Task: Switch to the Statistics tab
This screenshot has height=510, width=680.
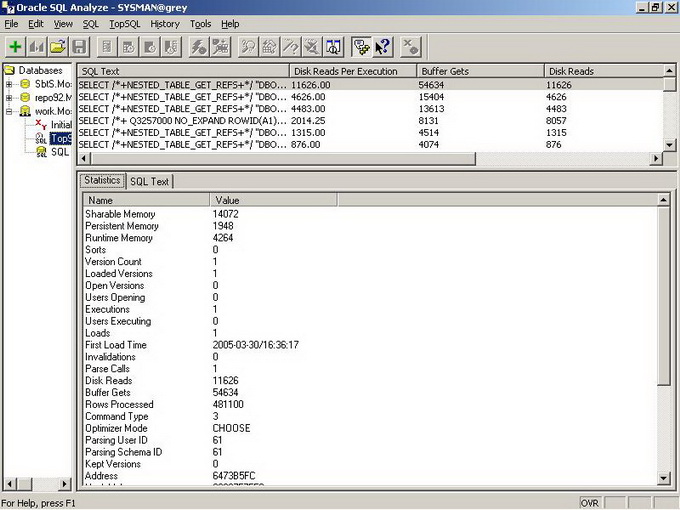Action: 102,180
